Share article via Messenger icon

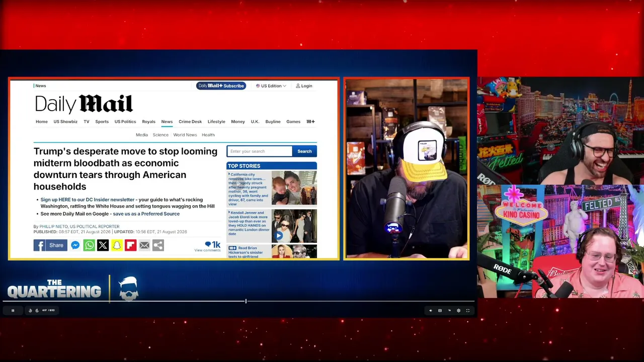point(75,245)
